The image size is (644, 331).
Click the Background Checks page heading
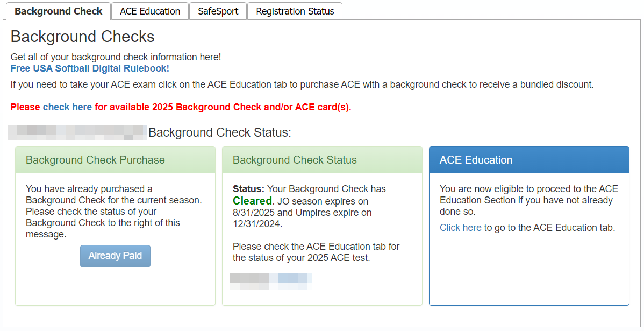(83, 37)
